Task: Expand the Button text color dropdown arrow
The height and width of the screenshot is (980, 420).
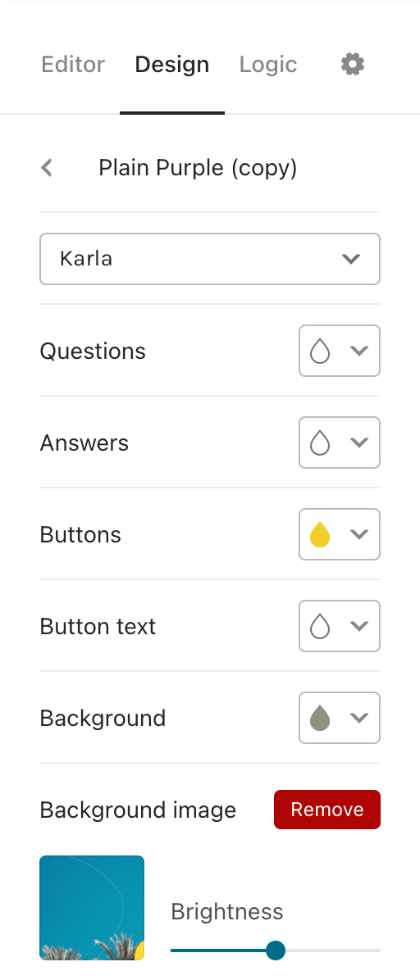Action: pyautogui.click(x=359, y=626)
